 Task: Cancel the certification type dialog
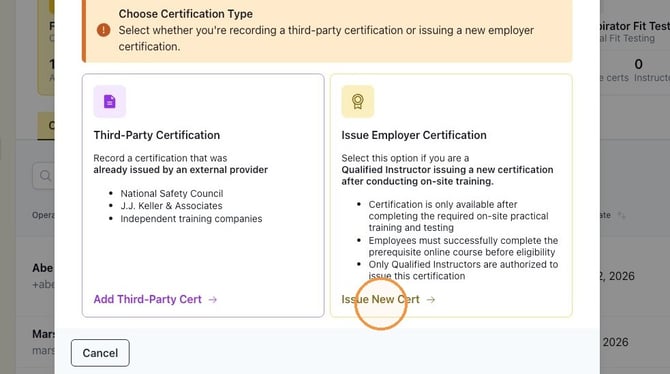click(100, 353)
